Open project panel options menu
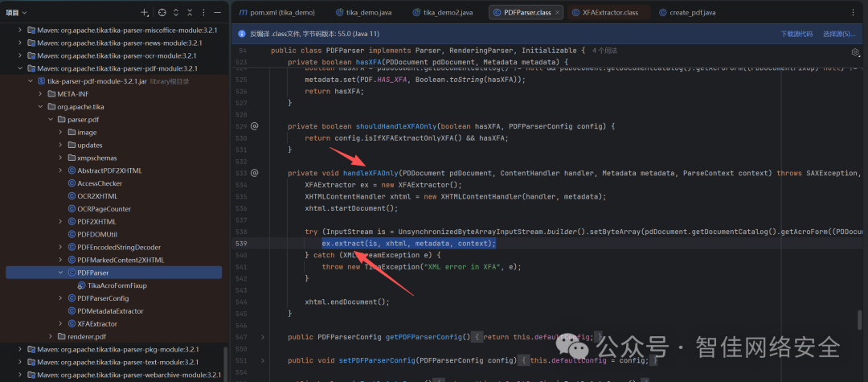 click(x=203, y=12)
